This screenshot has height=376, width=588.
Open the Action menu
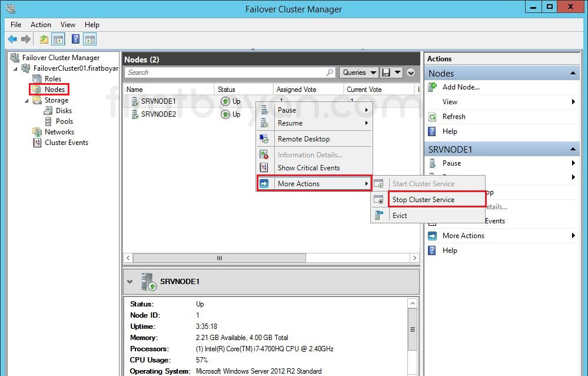tap(41, 25)
